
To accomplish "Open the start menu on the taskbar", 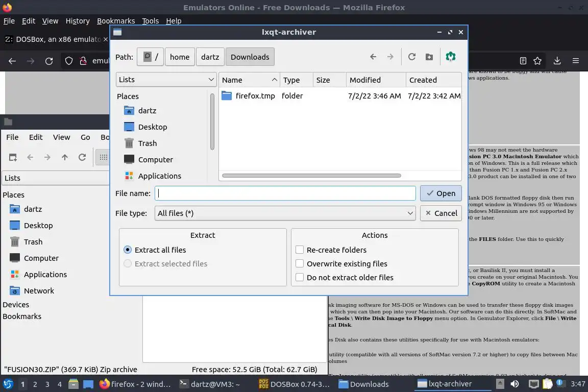I will coord(8,384).
